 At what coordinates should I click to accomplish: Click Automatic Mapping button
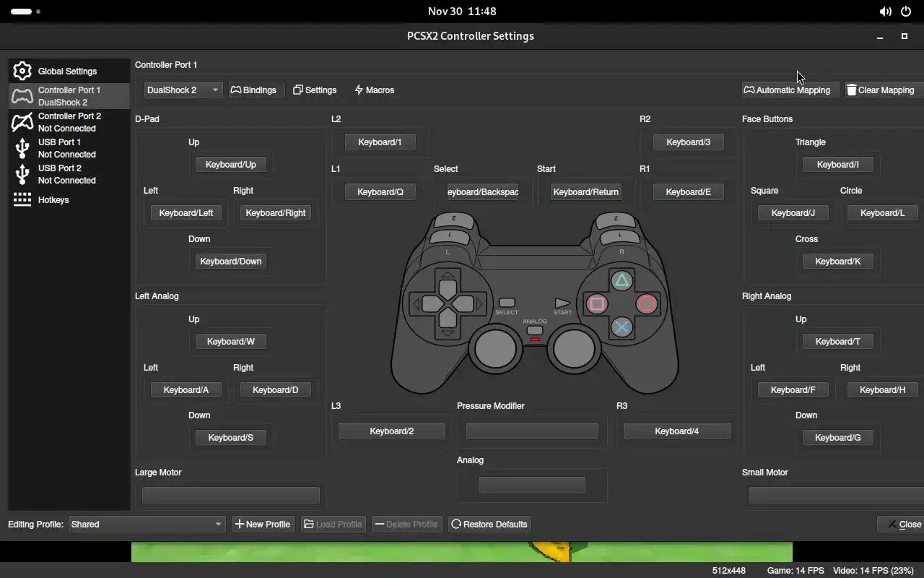pyautogui.click(x=790, y=90)
